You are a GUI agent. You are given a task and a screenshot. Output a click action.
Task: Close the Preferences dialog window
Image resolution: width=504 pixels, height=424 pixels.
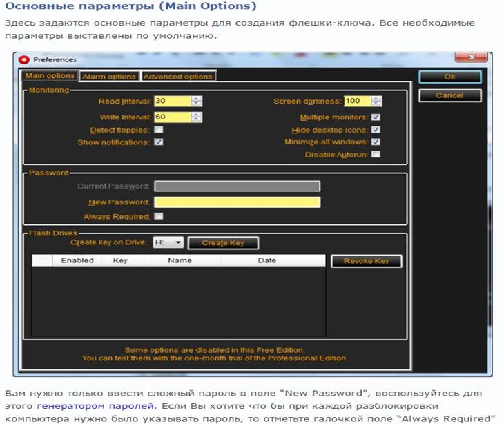pyautogui.click(x=473, y=58)
